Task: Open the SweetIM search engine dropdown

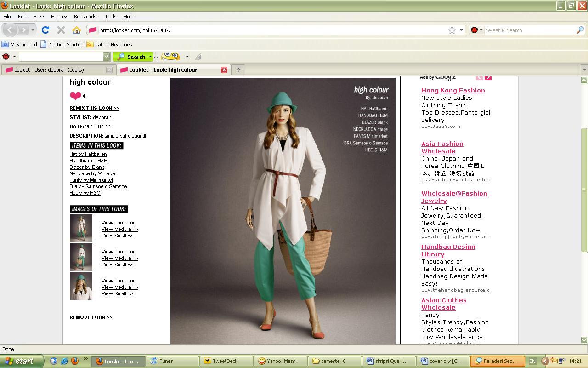Action: [x=481, y=30]
